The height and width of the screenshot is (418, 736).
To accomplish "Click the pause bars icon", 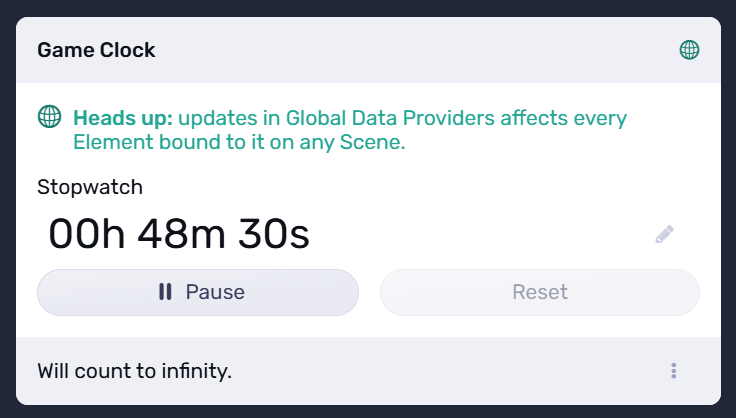I will pyautogui.click(x=165, y=292).
